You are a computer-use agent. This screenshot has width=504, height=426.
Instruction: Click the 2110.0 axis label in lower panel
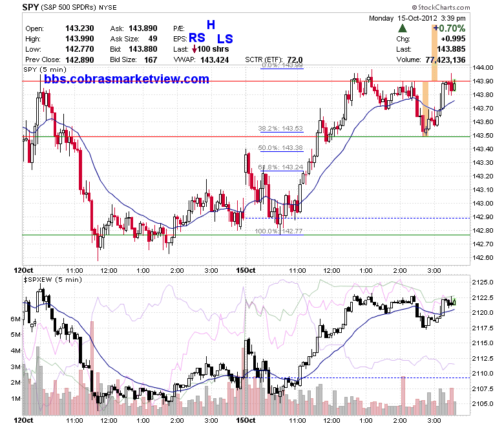(x=483, y=373)
